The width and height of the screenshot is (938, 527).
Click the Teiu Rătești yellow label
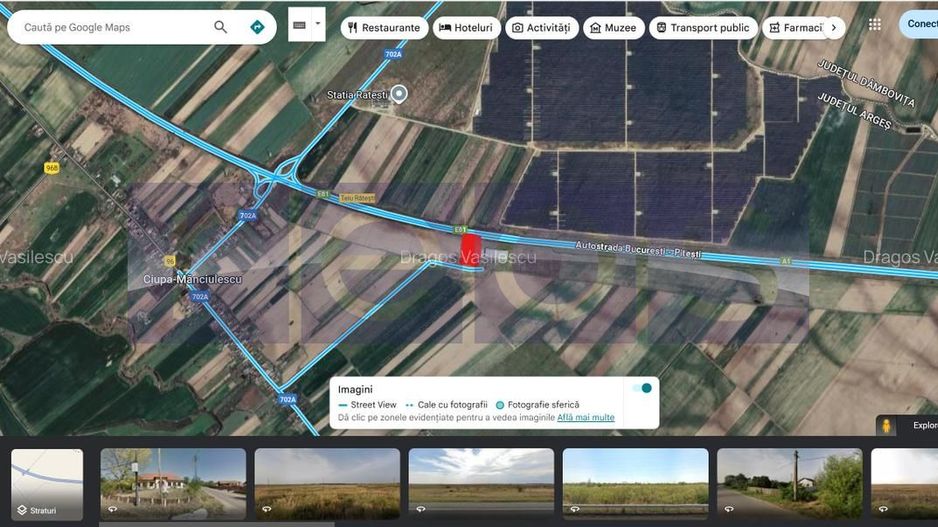[357, 197]
